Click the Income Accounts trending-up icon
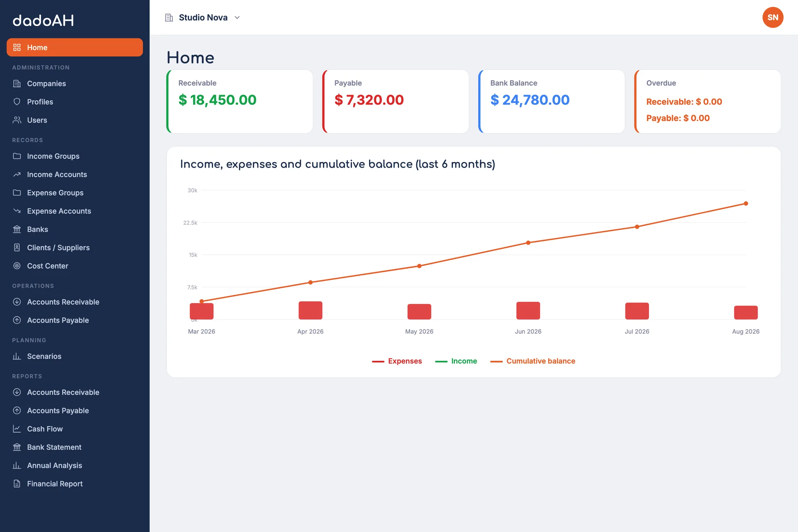This screenshot has height=532, width=798. [17, 174]
